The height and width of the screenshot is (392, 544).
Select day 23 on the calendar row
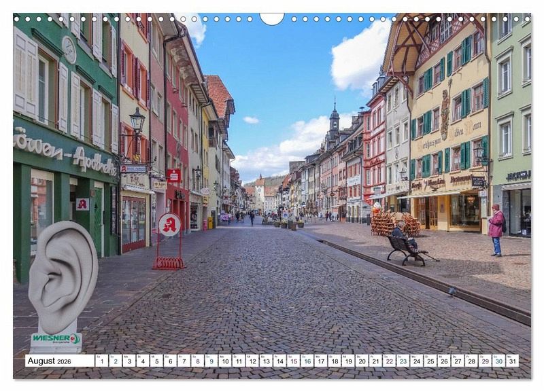point(403,361)
